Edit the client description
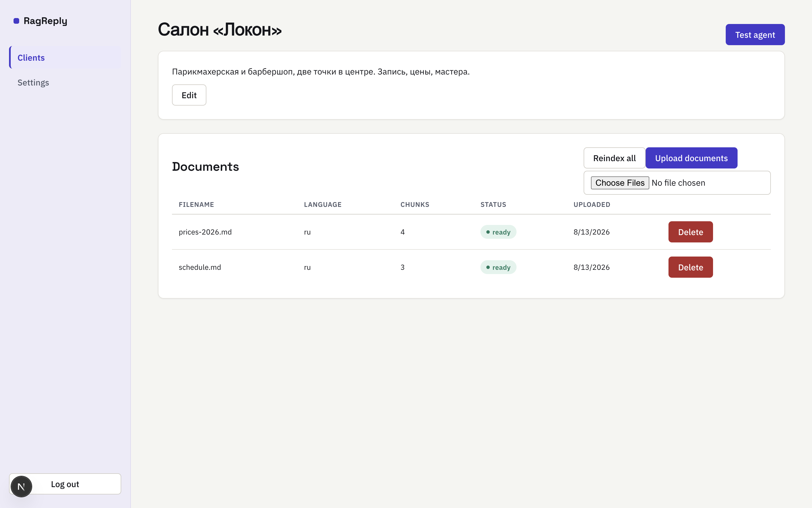This screenshot has height=508, width=812. point(189,95)
